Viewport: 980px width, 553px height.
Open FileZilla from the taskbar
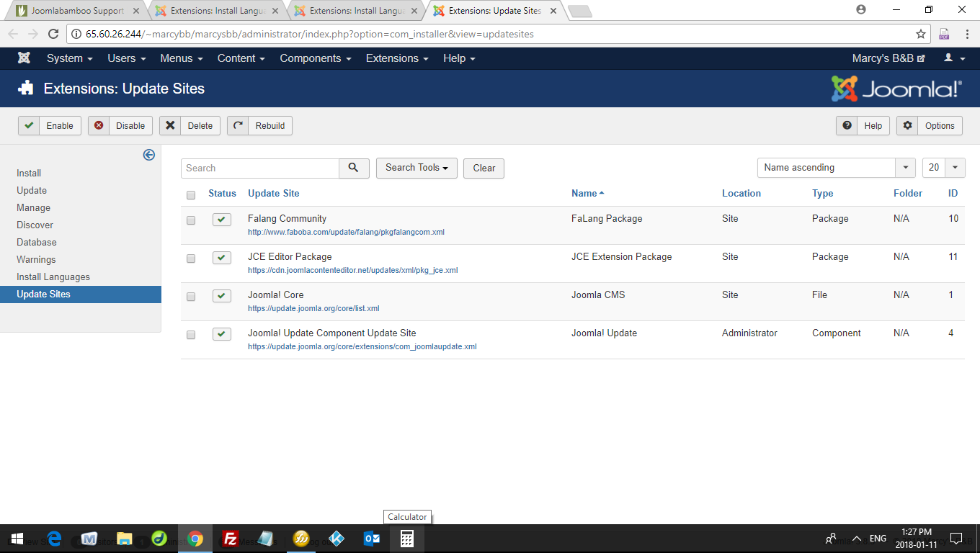coord(231,539)
